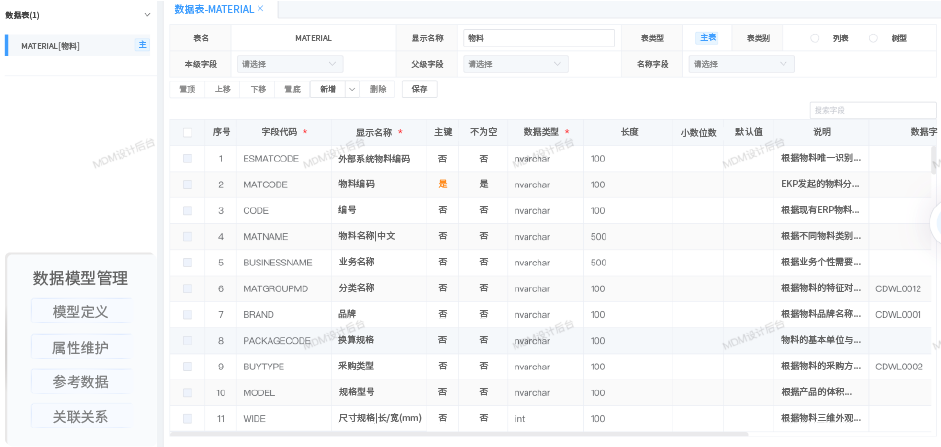Check the row checkbox for ESMATCODE

tap(187, 158)
